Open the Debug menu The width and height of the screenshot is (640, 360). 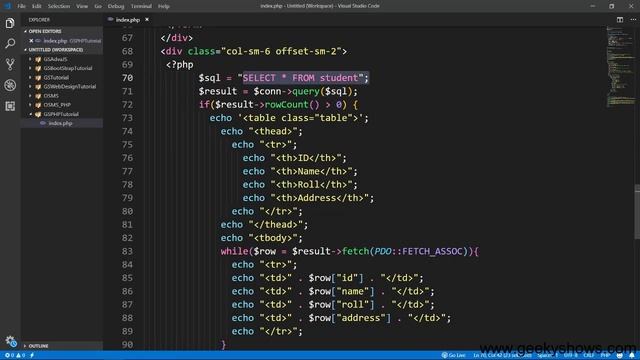point(116,6)
